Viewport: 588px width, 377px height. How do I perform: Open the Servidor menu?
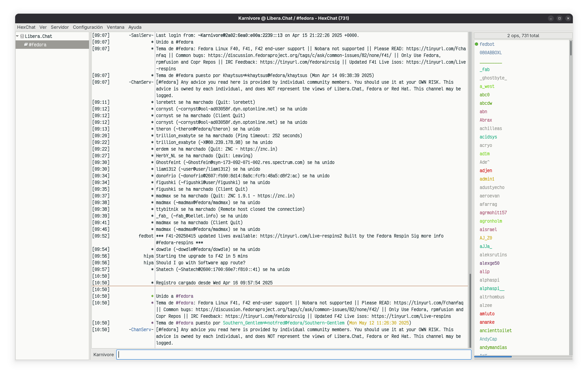[x=60, y=27]
